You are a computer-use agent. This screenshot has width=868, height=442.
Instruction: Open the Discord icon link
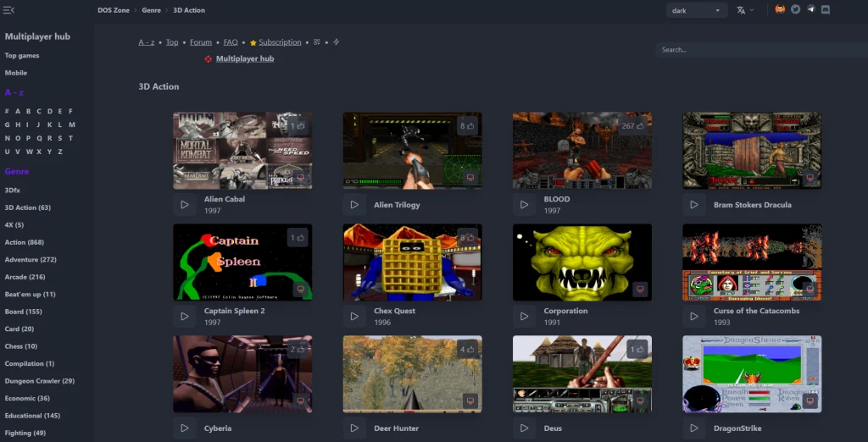[x=826, y=9]
